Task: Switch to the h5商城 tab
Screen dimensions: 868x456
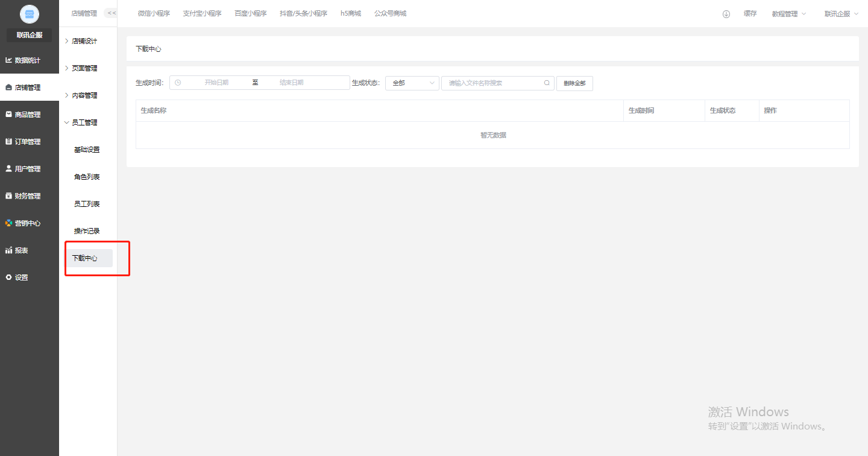Action: coord(351,13)
